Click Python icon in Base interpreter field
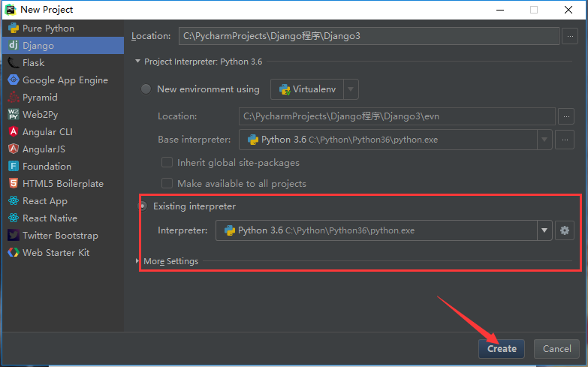Viewport: 588px width, 367px height. click(253, 140)
